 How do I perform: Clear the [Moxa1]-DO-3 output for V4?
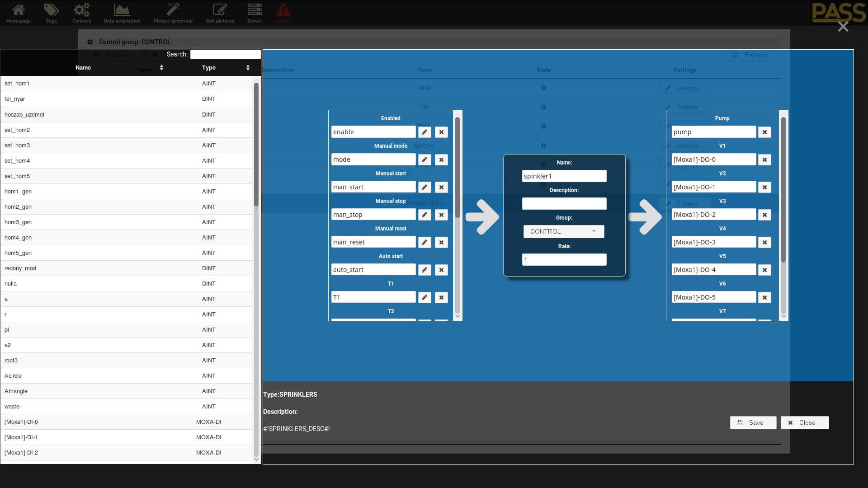764,242
